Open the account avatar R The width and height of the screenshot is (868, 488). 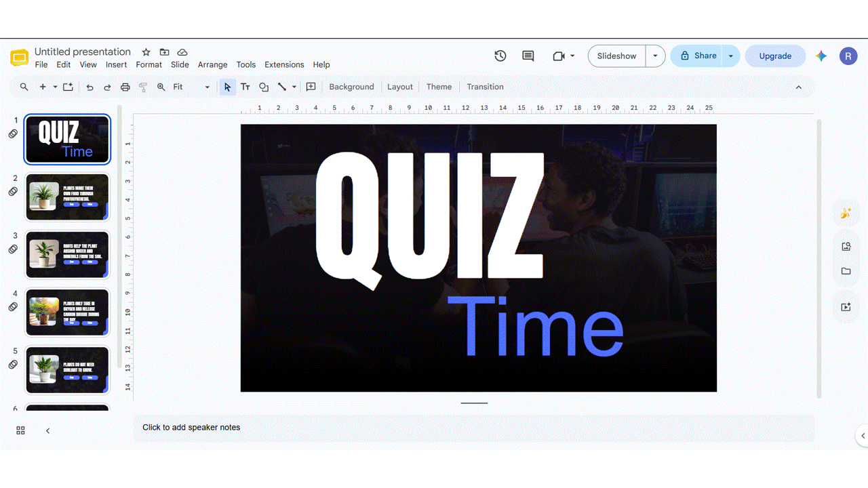coord(848,56)
